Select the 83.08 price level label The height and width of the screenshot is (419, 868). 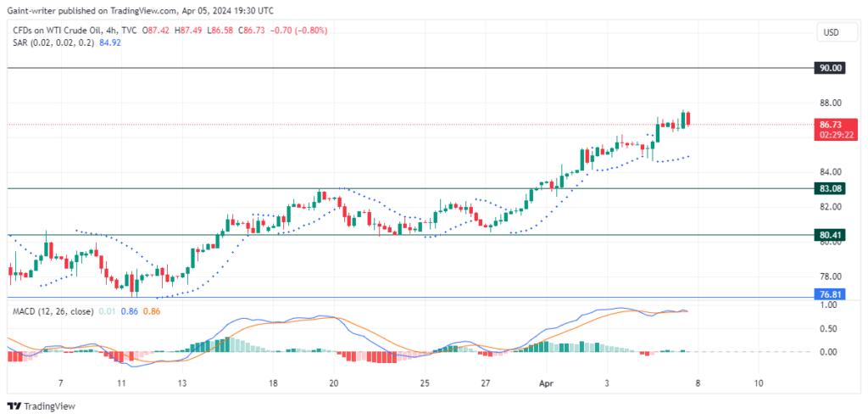(830, 188)
